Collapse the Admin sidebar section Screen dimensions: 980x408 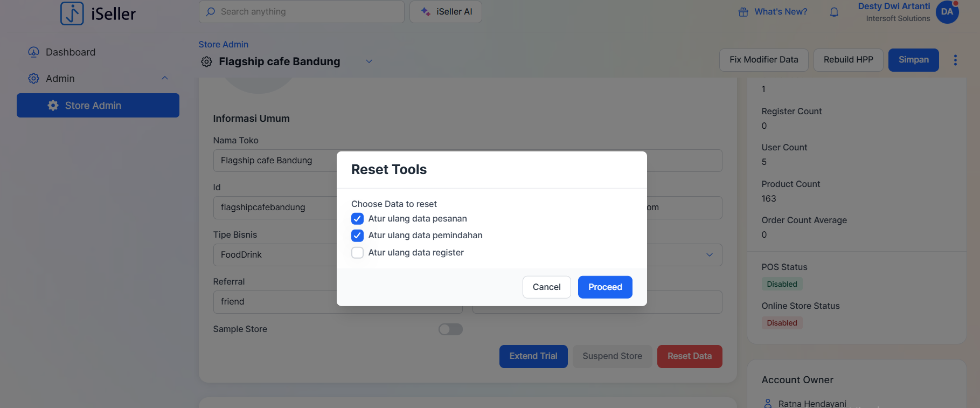(x=165, y=78)
